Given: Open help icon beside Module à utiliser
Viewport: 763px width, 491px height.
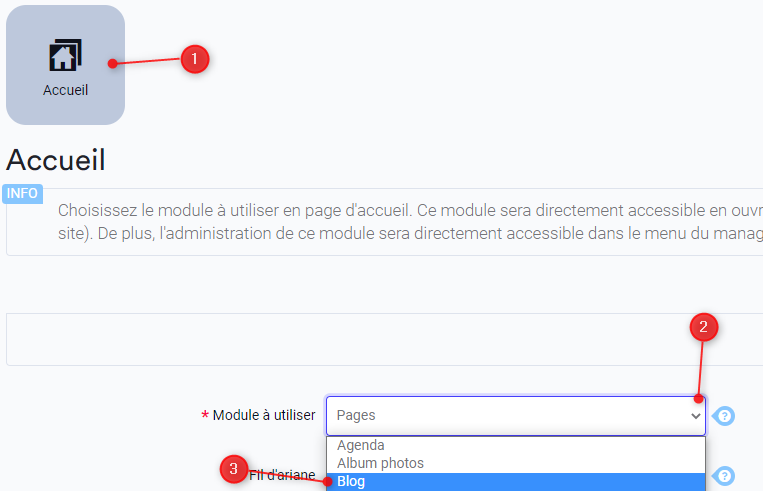Looking at the screenshot, I should pos(724,416).
